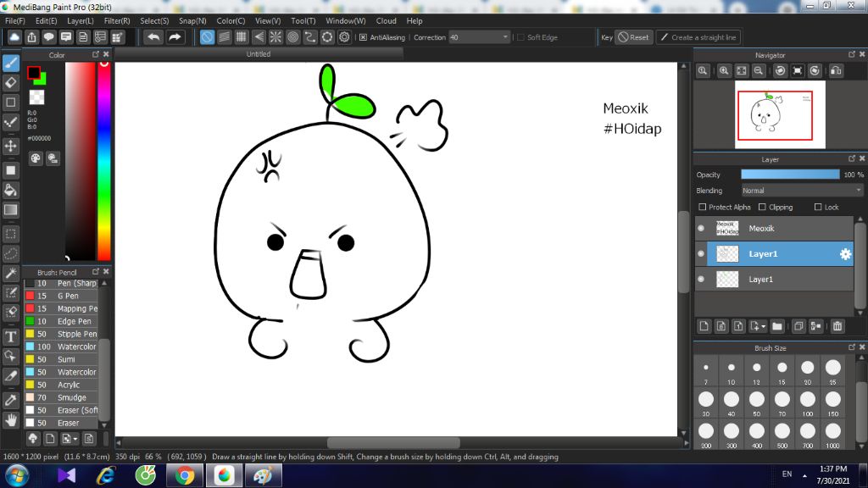The height and width of the screenshot is (488, 868).
Task: Open Layer1 settings gear
Action: (845, 254)
